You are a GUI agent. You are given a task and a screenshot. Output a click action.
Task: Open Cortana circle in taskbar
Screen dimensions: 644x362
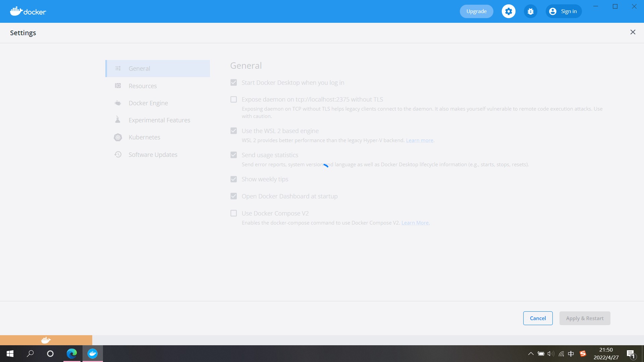50,354
